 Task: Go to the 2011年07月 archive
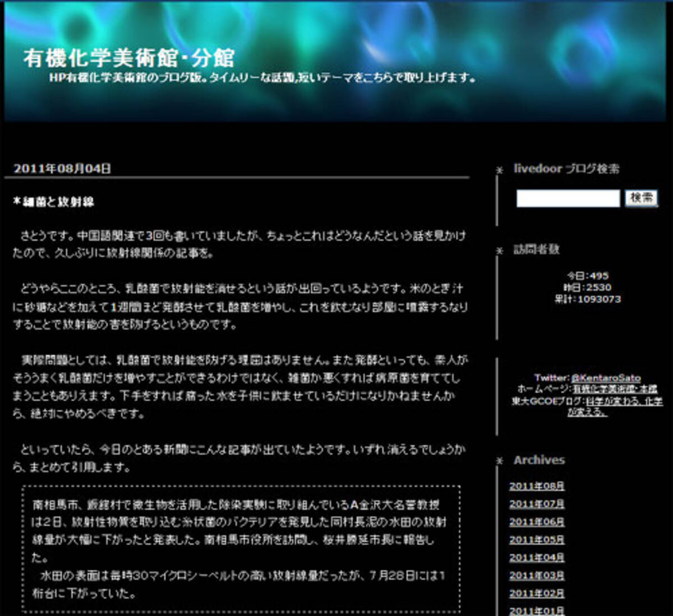(x=537, y=504)
